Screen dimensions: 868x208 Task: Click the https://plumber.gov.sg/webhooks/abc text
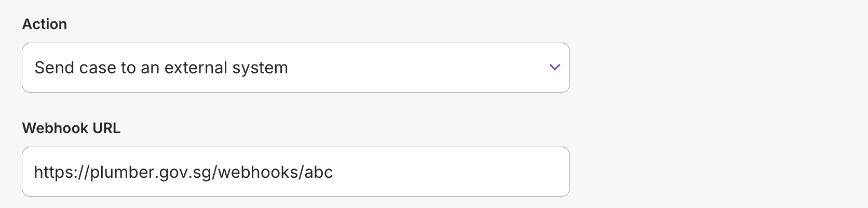click(x=183, y=172)
